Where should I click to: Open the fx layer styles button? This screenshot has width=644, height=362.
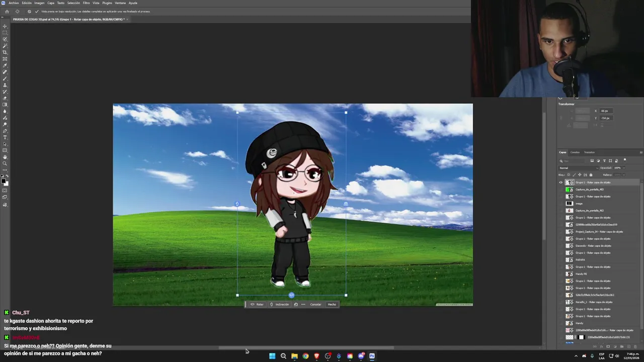pyautogui.click(x=602, y=346)
